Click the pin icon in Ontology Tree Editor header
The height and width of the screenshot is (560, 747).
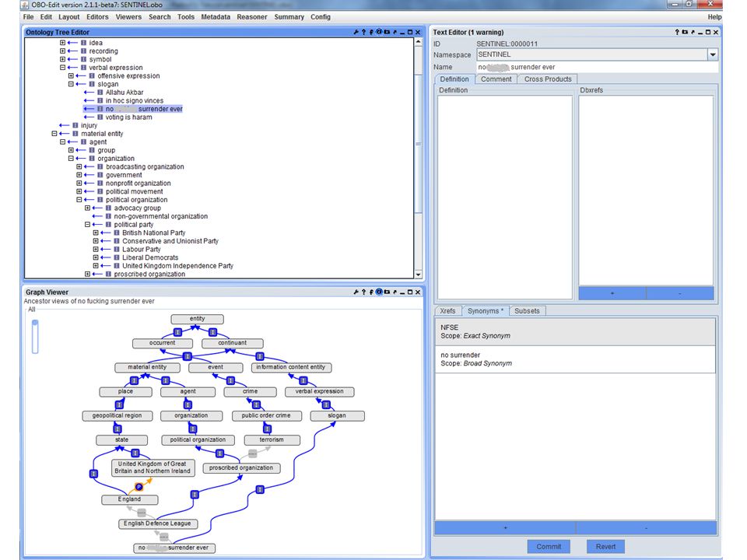click(371, 33)
